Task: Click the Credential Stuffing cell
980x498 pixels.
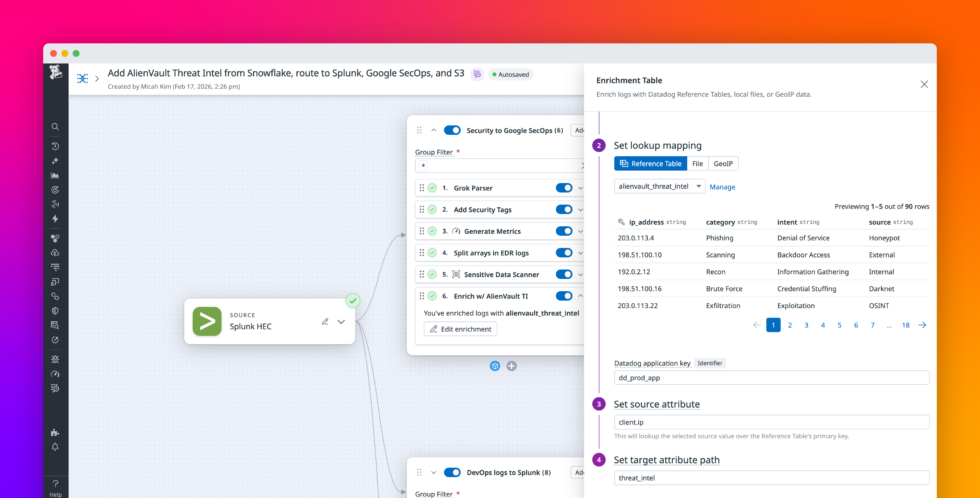Action: [x=806, y=288]
